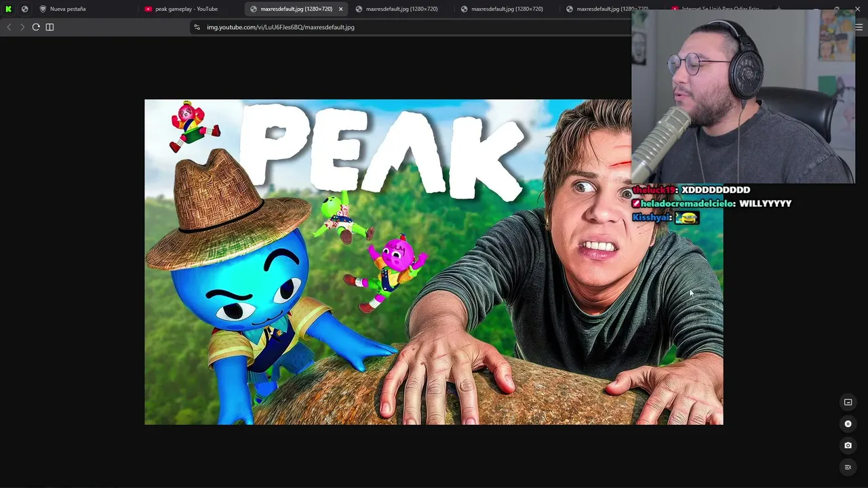Click the WILLYYYYY chat message
The image size is (868, 488).
(x=766, y=203)
